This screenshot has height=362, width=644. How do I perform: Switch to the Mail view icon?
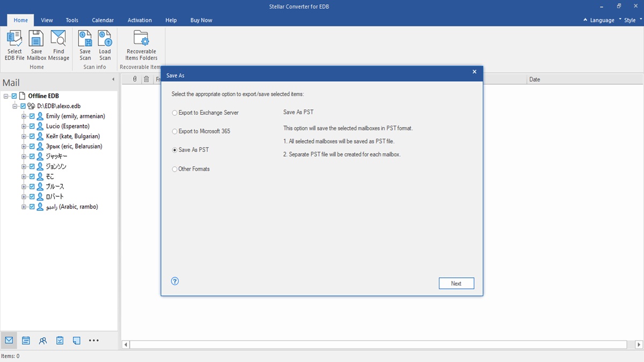(x=9, y=340)
